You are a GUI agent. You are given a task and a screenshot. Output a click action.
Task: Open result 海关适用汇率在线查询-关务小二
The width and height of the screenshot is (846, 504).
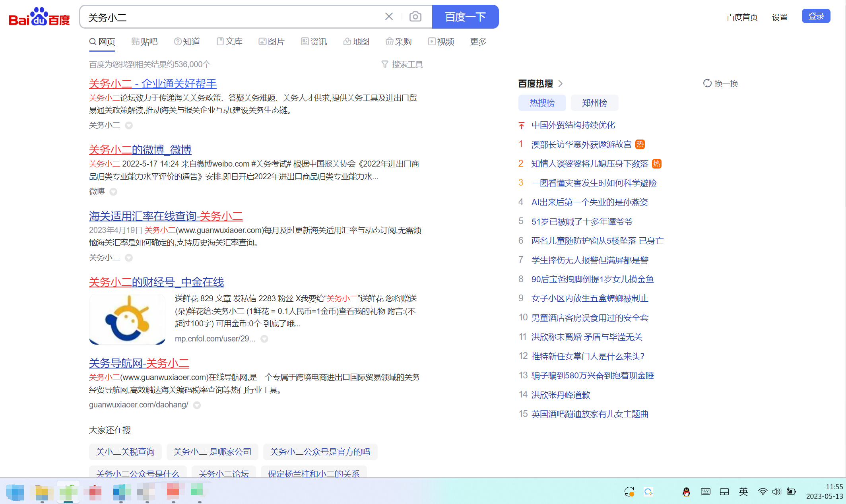coord(166,216)
